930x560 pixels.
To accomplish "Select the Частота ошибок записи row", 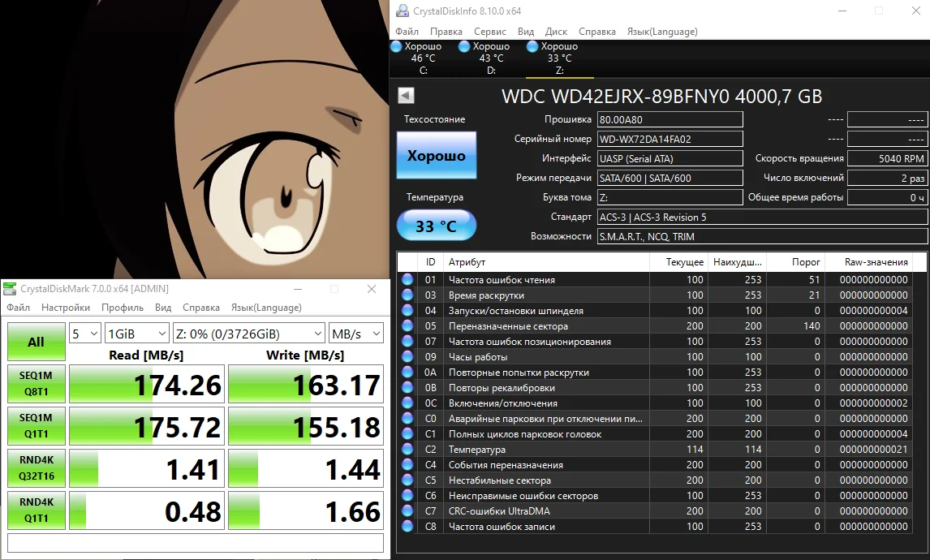I will click(656, 526).
